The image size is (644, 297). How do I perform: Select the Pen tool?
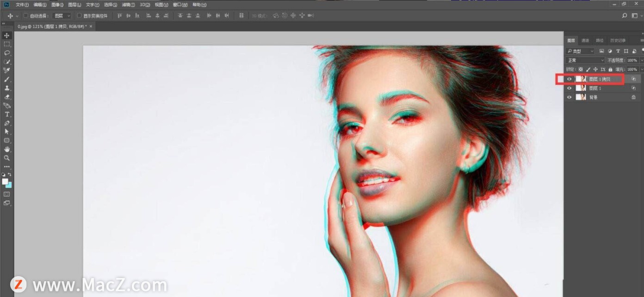pyautogui.click(x=6, y=123)
